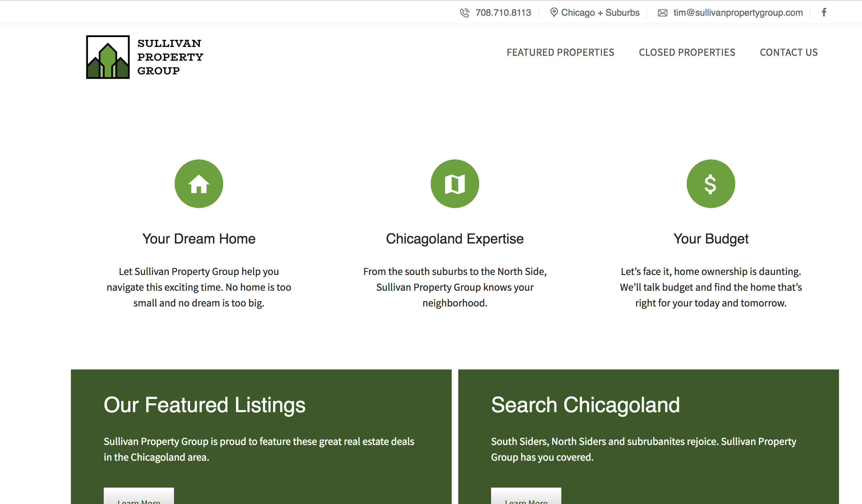Click the green map circle icon
Viewport: 862px width, 504px height.
click(x=455, y=184)
